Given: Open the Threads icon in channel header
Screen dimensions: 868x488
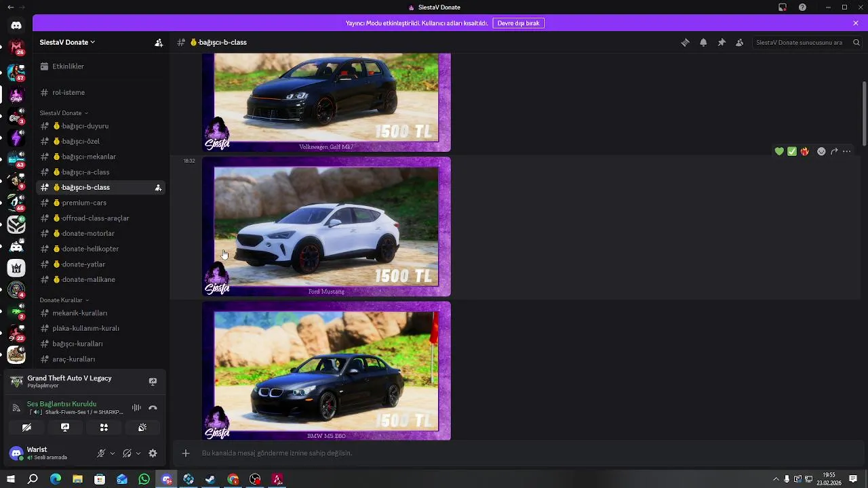Looking at the screenshot, I should [685, 42].
